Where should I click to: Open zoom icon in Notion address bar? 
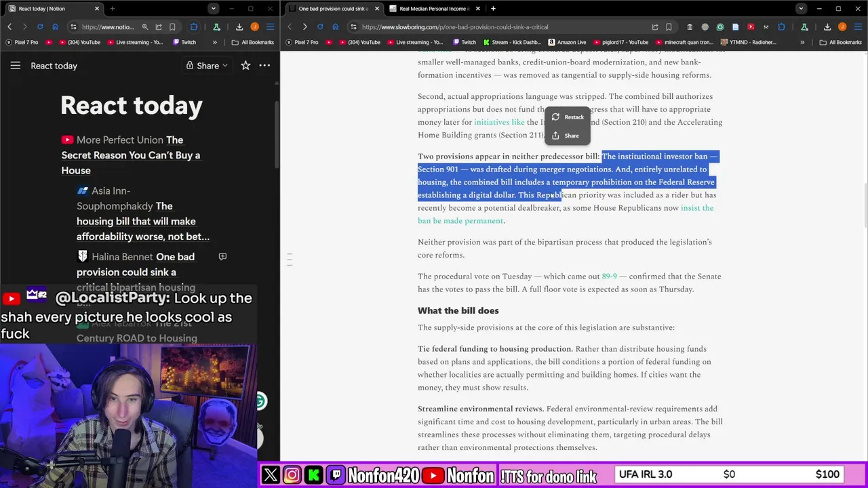[x=144, y=27]
